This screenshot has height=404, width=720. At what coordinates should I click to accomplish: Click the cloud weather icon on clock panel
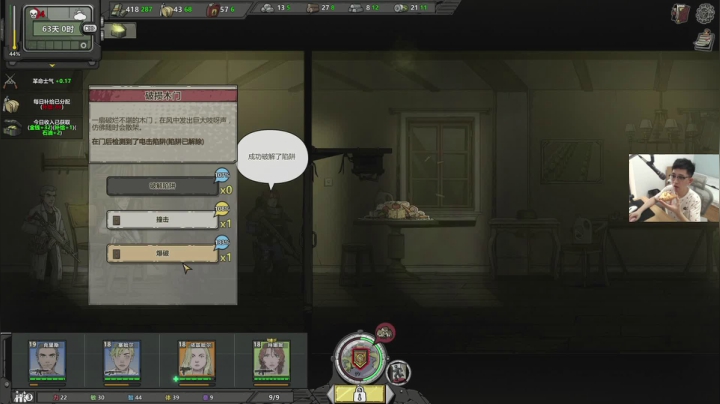80,15
